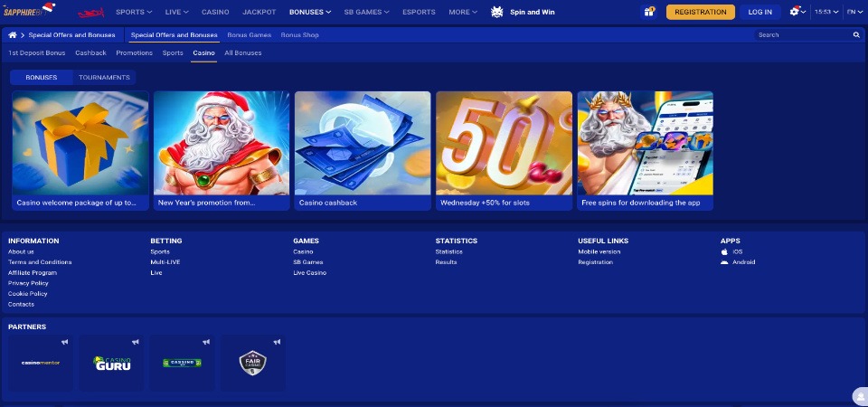The height and width of the screenshot is (407, 868).
Task: Open the Esports menu item
Action: (419, 12)
